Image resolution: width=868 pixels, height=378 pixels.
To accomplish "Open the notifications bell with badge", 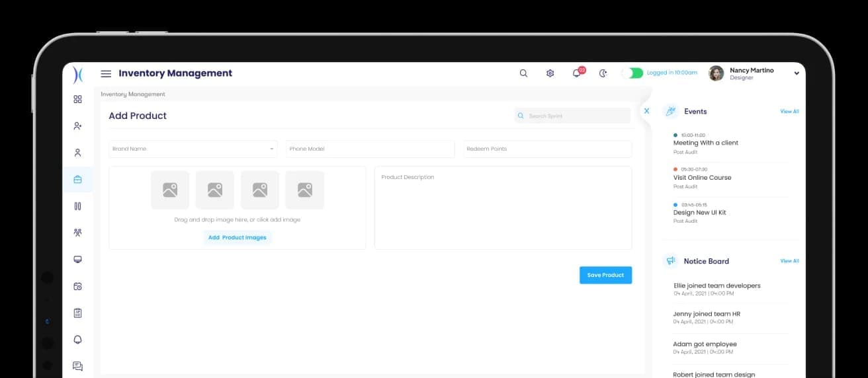I will (x=577, y=73).
